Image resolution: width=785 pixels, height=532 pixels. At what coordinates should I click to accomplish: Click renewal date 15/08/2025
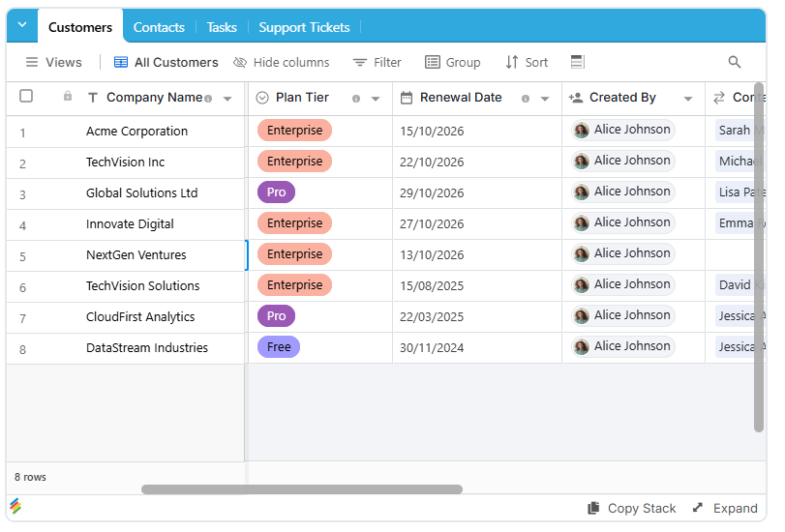(x=432, y=286)
